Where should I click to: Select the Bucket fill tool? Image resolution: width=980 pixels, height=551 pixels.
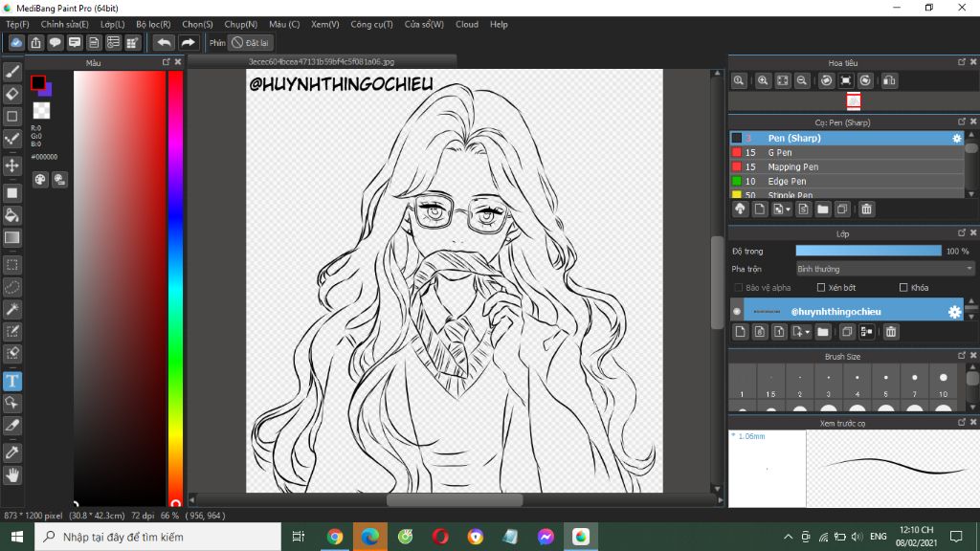[x=11, y=215]
